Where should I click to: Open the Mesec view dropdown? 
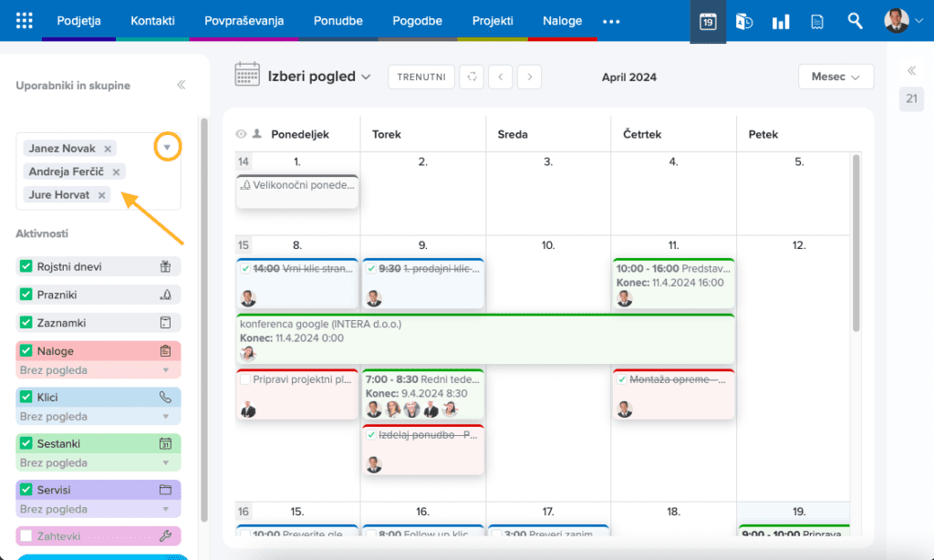pos(835,78)
